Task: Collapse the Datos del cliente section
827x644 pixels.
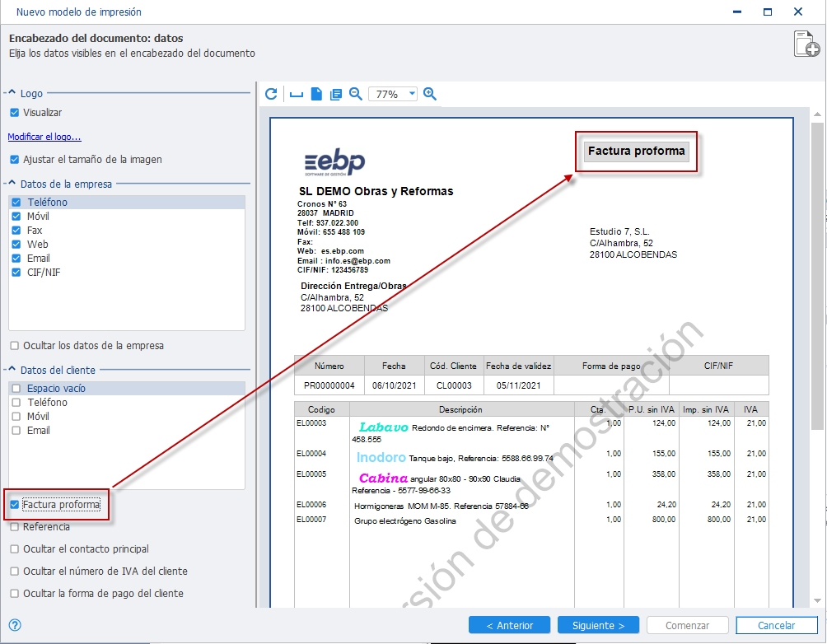Action: coord(12,370)
